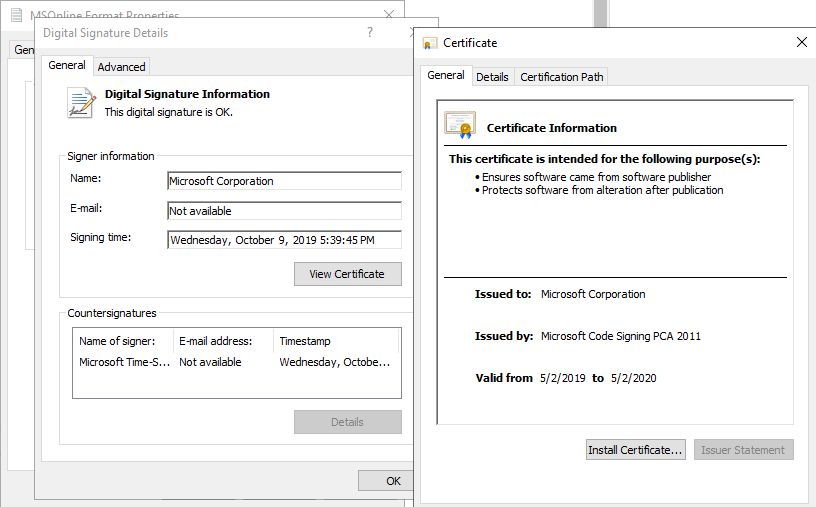Viewport: 816px width, 507px height.
Task: Click the Install Certificate button
Action: tap(635, 450)
